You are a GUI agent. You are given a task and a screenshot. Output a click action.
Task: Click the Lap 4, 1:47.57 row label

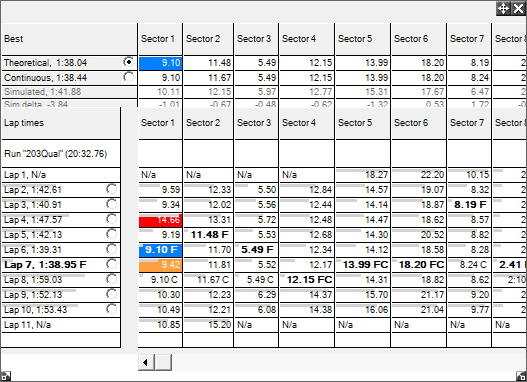[33, 220]
